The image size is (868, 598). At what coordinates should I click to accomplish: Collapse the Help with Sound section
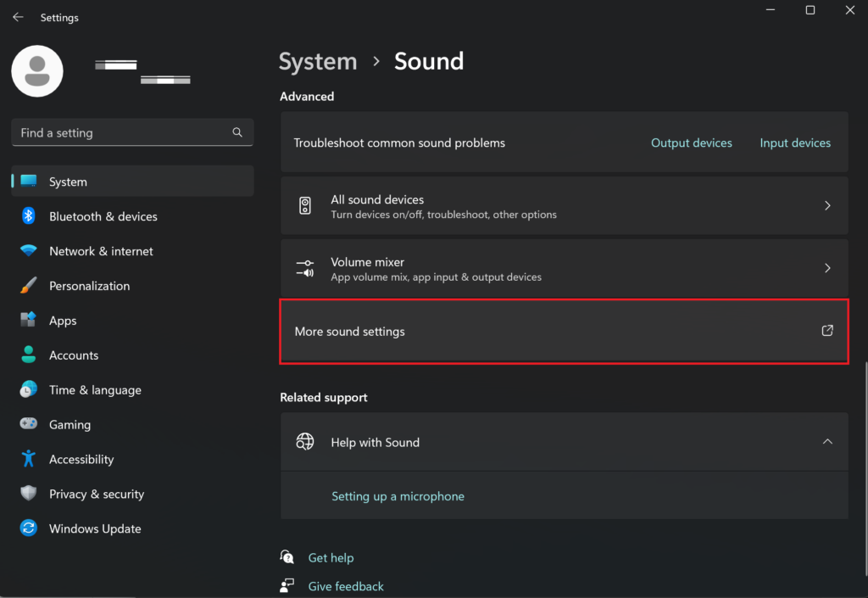click(827, 441)
